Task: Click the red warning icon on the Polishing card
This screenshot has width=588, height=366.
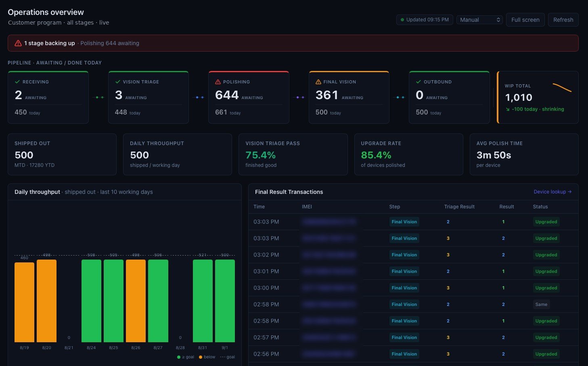Action: (218, 82)
